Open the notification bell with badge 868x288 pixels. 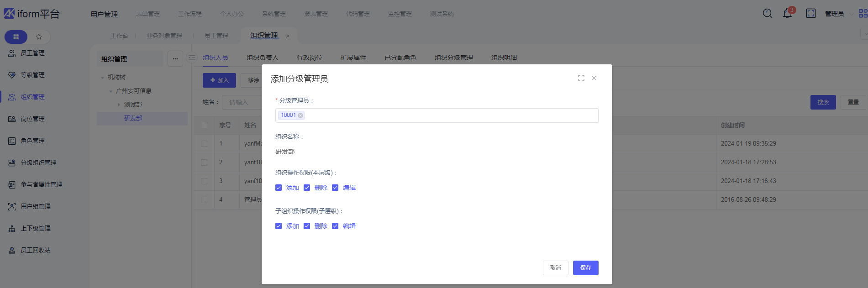[x=788, y=14]
